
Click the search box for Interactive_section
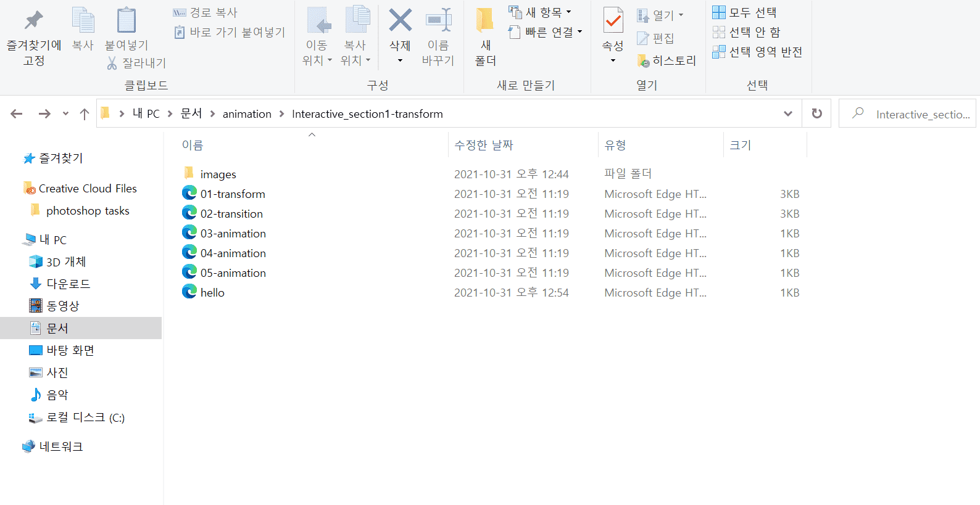click(907, 113)
